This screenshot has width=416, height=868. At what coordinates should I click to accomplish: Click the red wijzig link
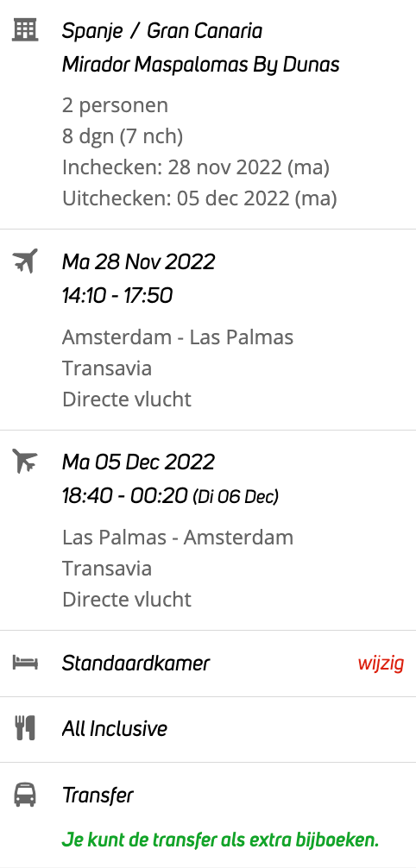[381, 663]
